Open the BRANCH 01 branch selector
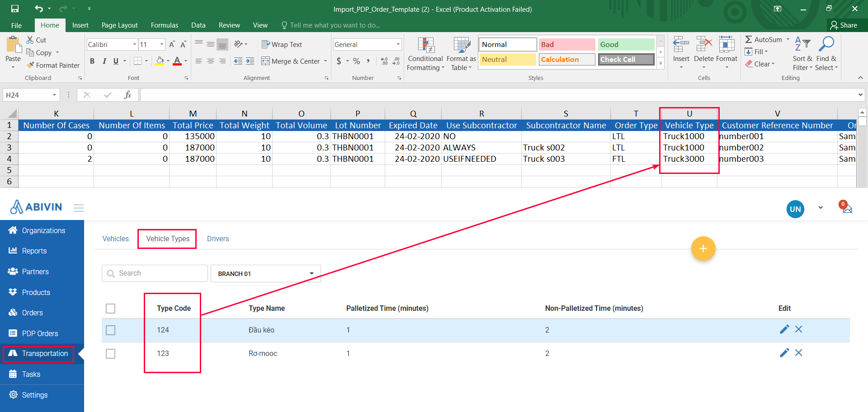Viewport: 868px width, 412px height. (x=266, y=274)
